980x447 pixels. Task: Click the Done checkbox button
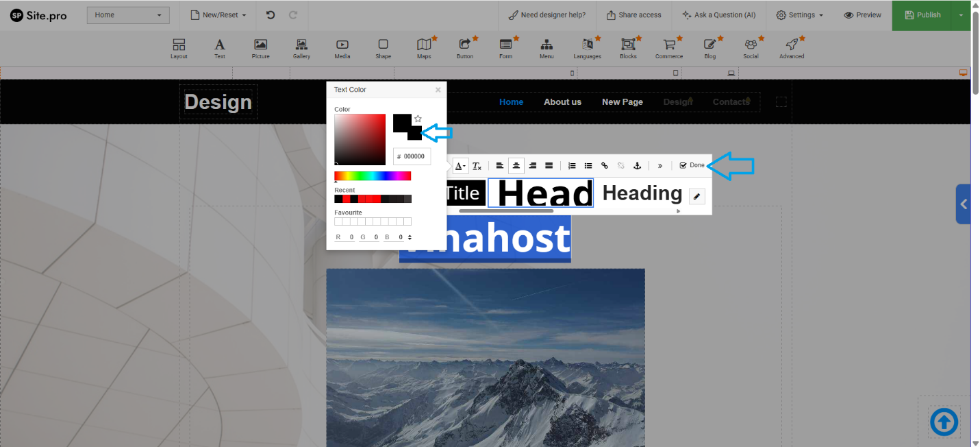692,165
